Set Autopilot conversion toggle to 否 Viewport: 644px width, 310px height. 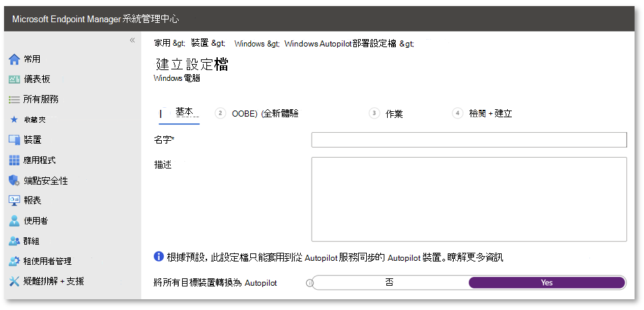click(x=390, y=282)
